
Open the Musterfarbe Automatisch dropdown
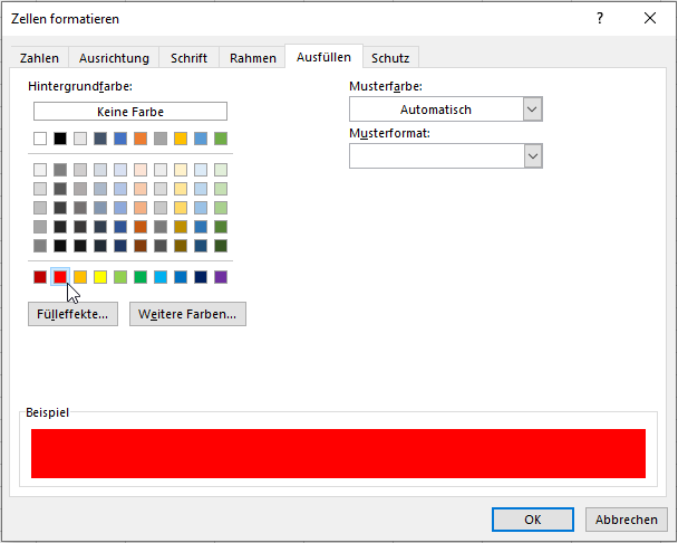[446, 109]
